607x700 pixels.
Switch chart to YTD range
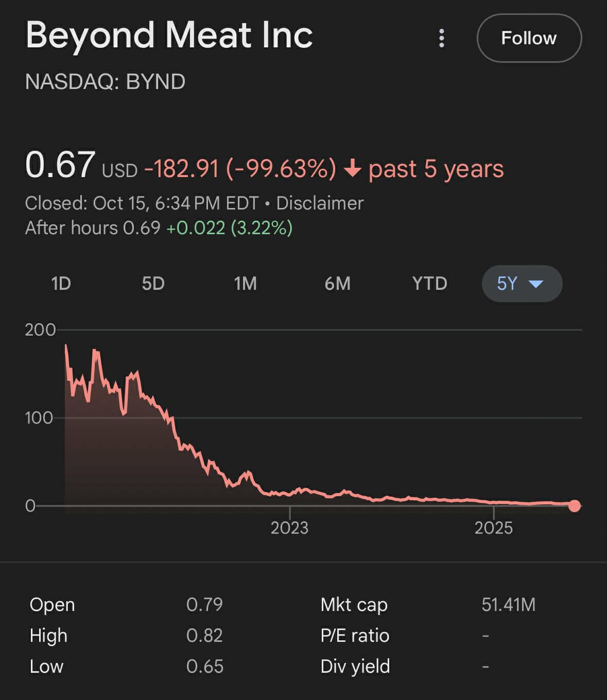coord(429,284)
